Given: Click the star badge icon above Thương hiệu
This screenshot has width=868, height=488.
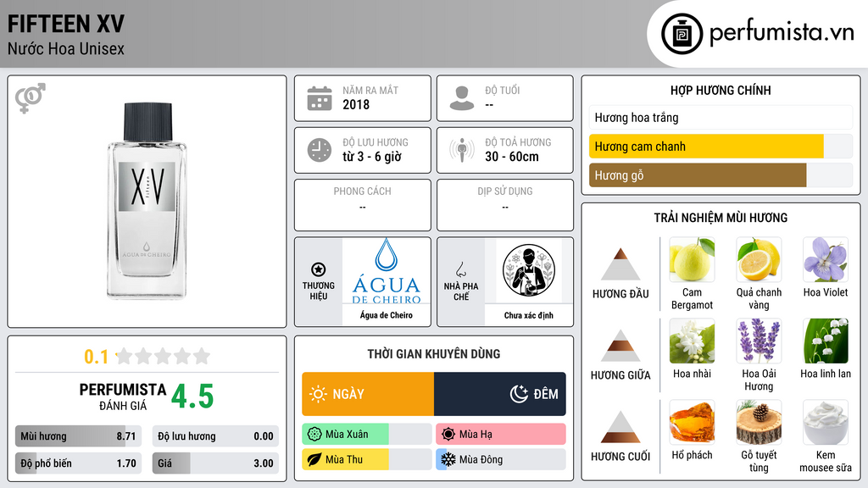Looking at the screenshot, I should 319,269.
